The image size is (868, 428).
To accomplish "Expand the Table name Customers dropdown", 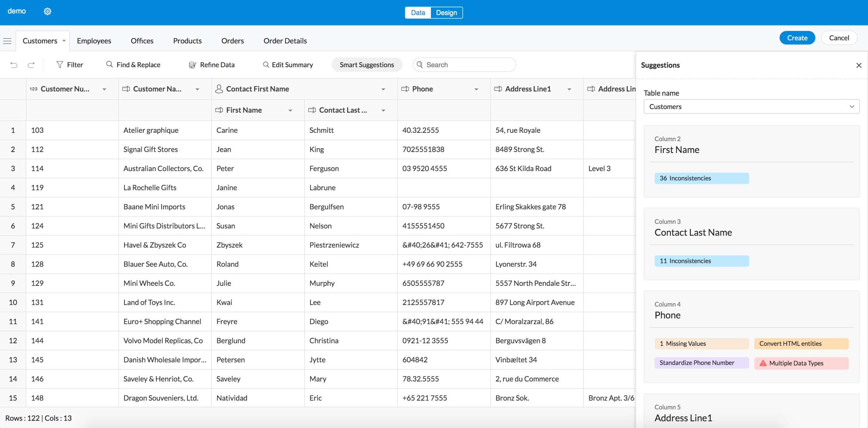I will click(751, 107).
